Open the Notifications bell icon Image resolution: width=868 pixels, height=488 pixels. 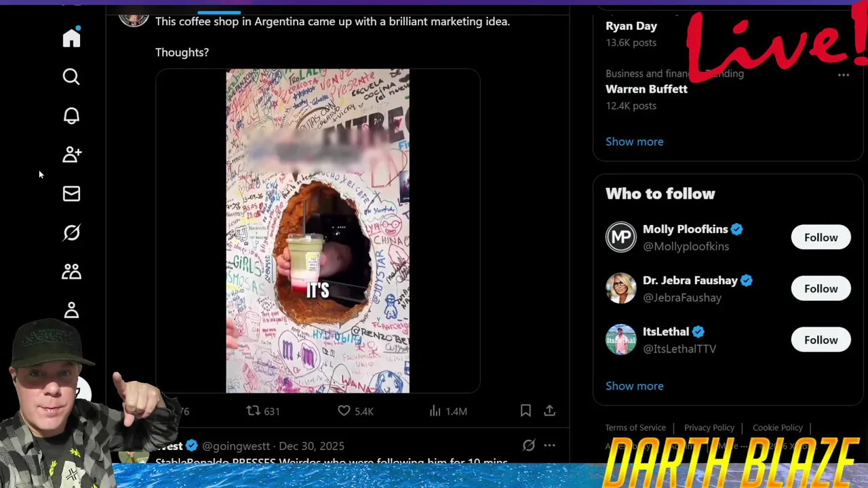(71, 116)
